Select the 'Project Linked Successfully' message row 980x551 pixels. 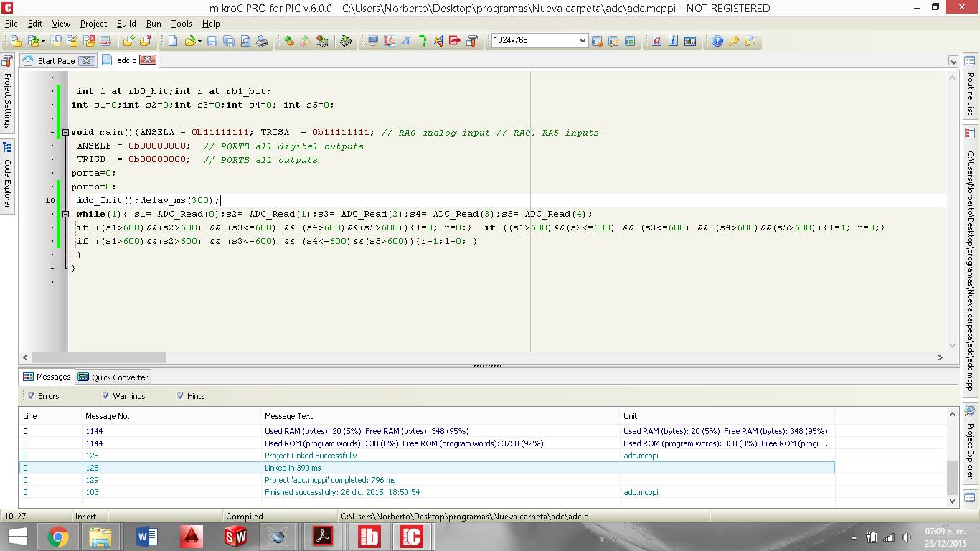[x=427, y=456]
